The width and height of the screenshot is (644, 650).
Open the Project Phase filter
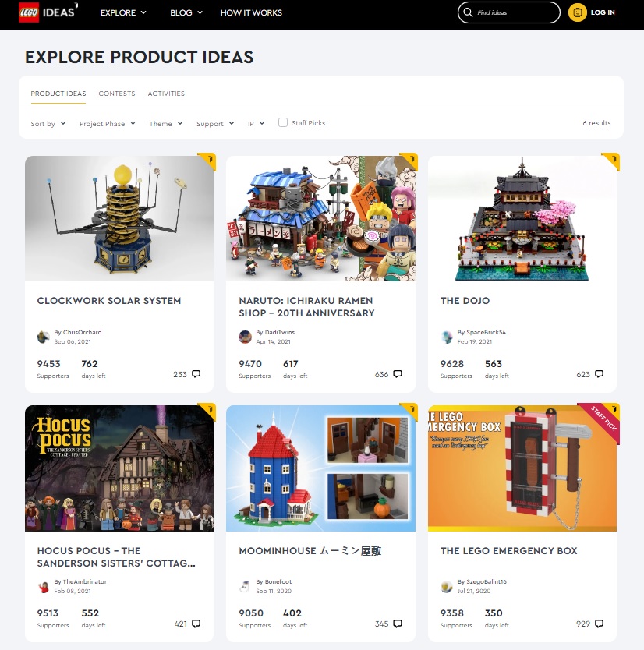(x=108, y=124)
